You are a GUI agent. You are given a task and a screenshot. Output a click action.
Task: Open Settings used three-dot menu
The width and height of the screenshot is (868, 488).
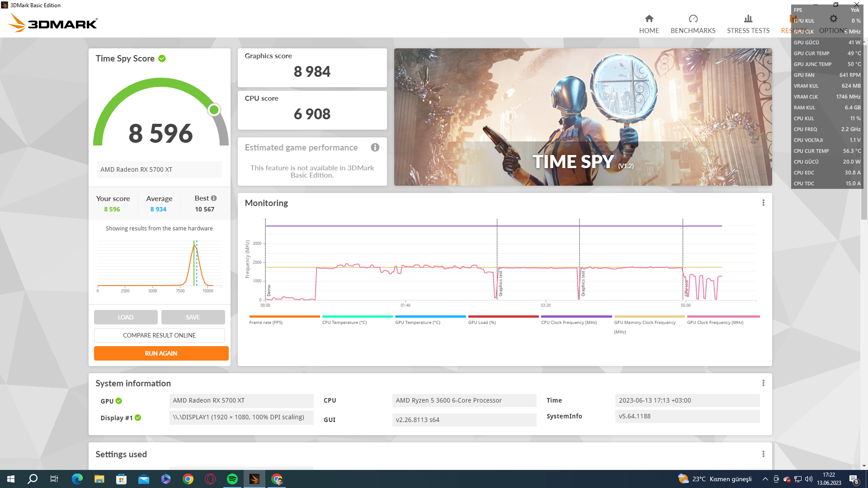[763, 454]
